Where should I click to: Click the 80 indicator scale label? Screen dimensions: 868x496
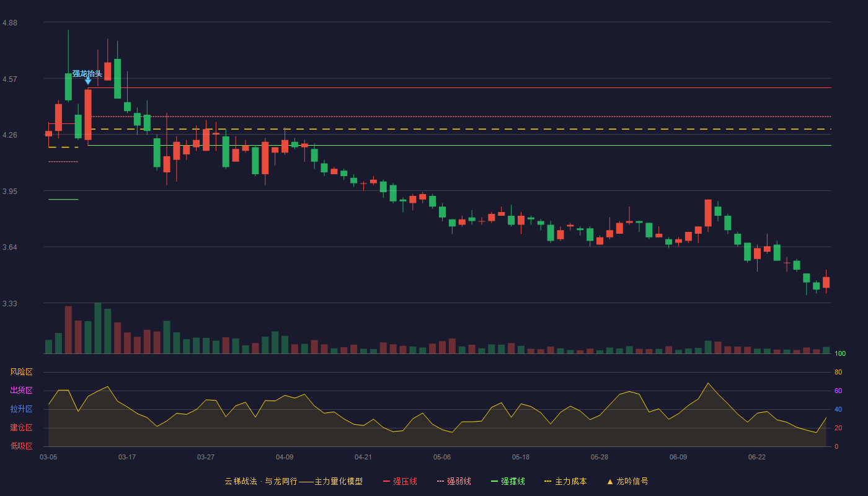click(838, 373)
